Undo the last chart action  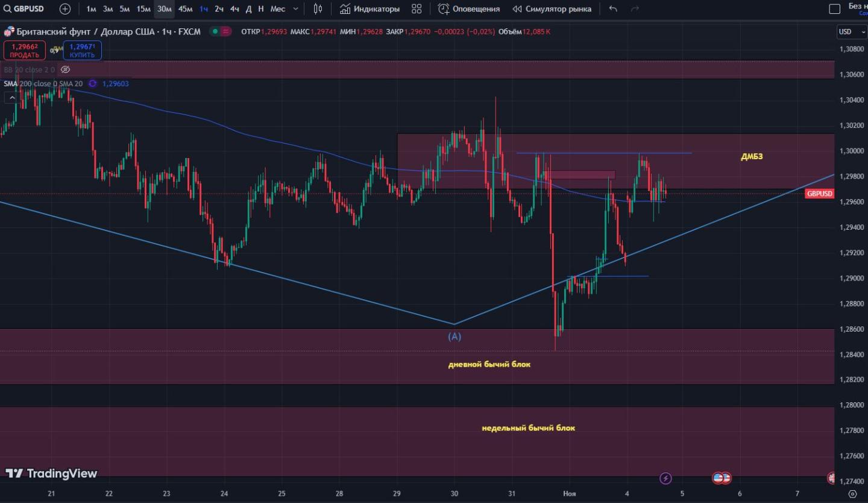click(613, 9)
